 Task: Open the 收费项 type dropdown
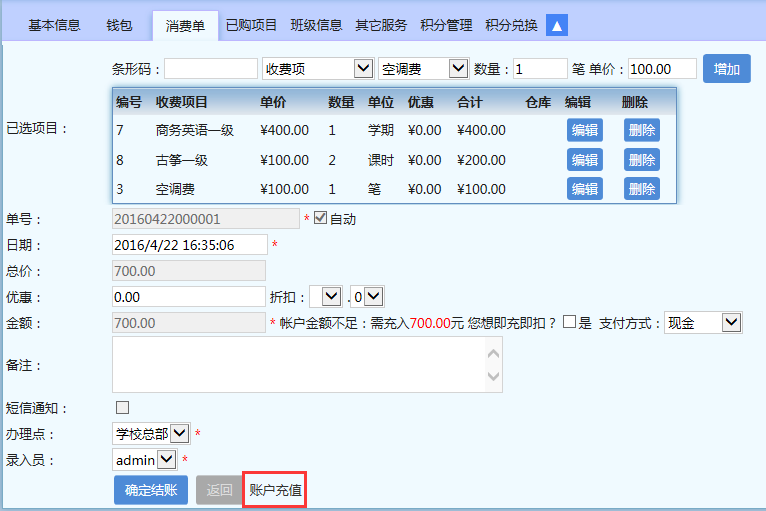(x=317, y=68)
